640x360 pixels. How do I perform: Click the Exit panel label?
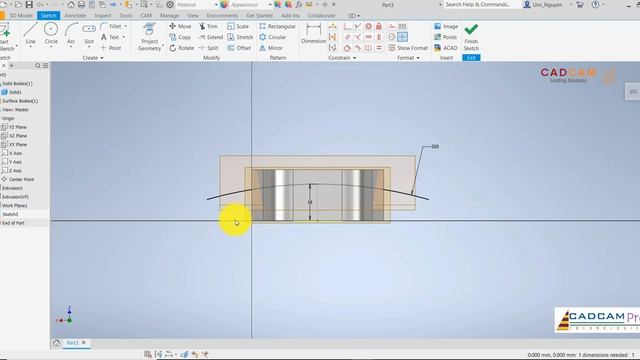point(471,58)
